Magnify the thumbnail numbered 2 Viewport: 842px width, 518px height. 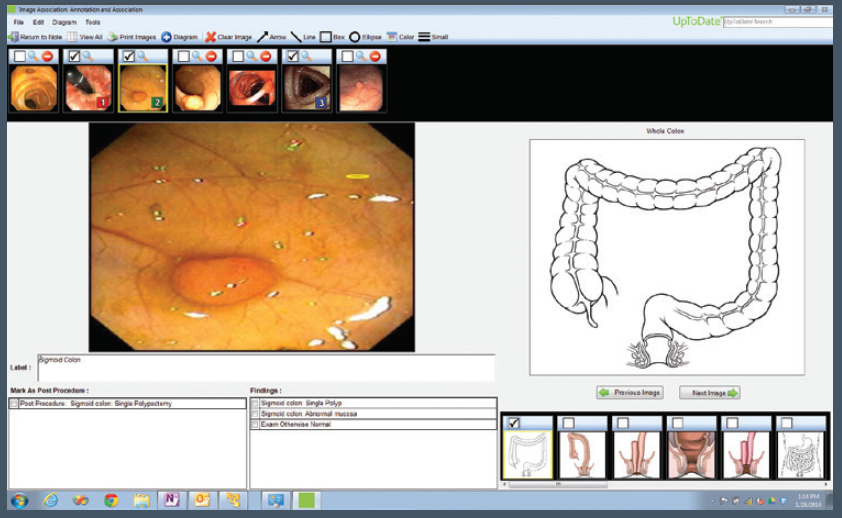(143, 56)
